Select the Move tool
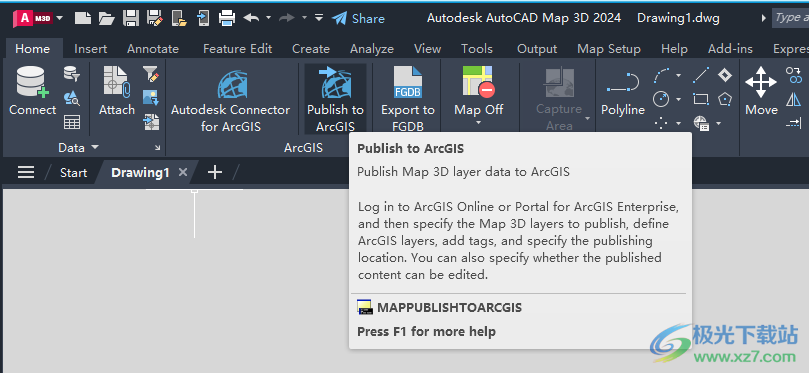Viewport: 809px width, 373px height. [761, 91]
